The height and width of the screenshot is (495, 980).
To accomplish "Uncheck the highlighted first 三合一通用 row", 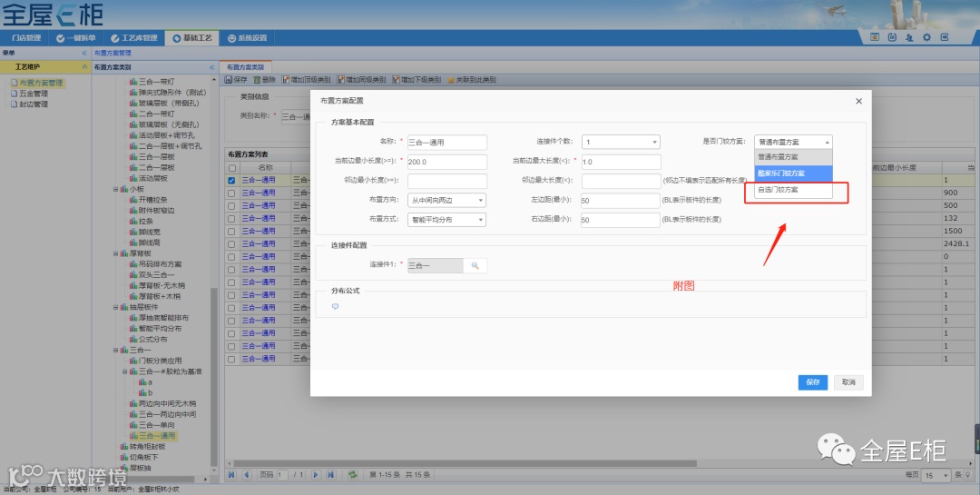I will pyautogui.click(x=232, y=180).
